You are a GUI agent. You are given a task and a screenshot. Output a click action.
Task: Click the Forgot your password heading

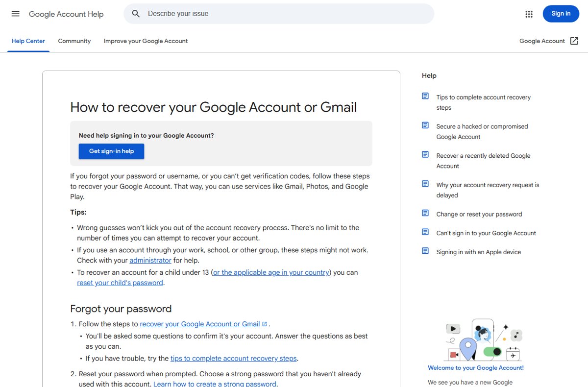(x=121, y=309)
